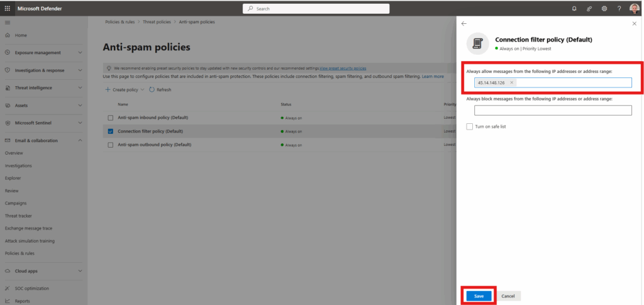Open the community icon in header
The width and height of the screenshot is (644, 305).
(x=589, y=9)
